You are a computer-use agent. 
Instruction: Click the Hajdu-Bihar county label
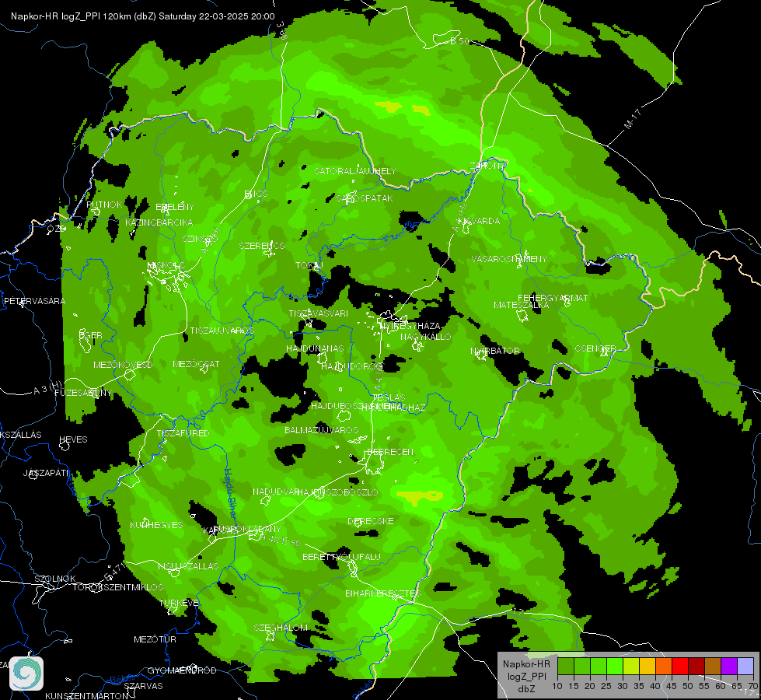click(231, 492)
